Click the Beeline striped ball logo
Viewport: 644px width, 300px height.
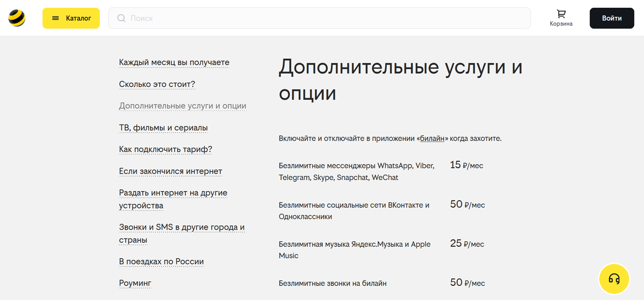click(x=17, y=18)
